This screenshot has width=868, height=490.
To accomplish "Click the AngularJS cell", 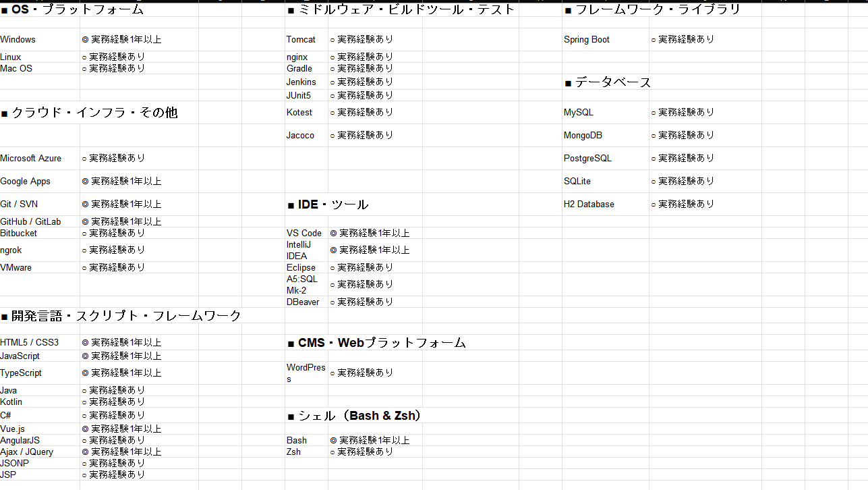I will coord(40,440).
